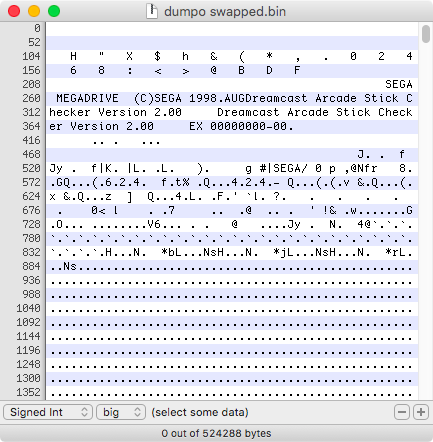Click offset 260 in line number column
The height and width of the screenshot is (442, 433).
[x=31, y=98]
